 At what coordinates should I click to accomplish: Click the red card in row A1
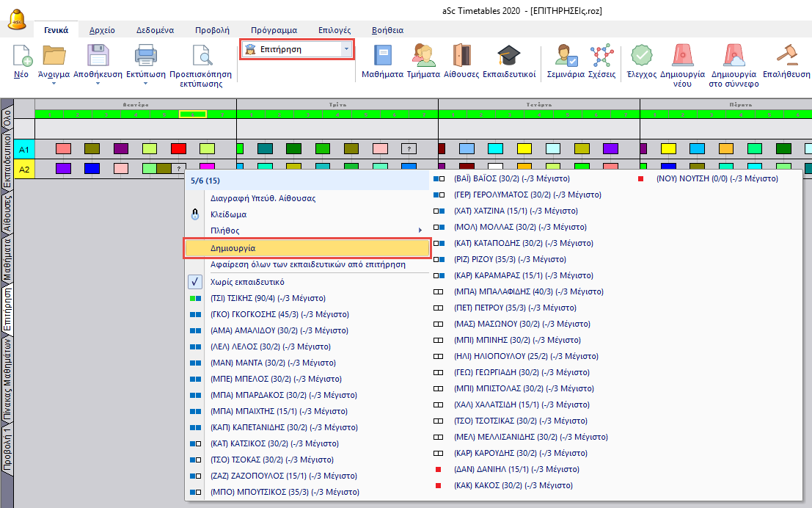(178, 149)
